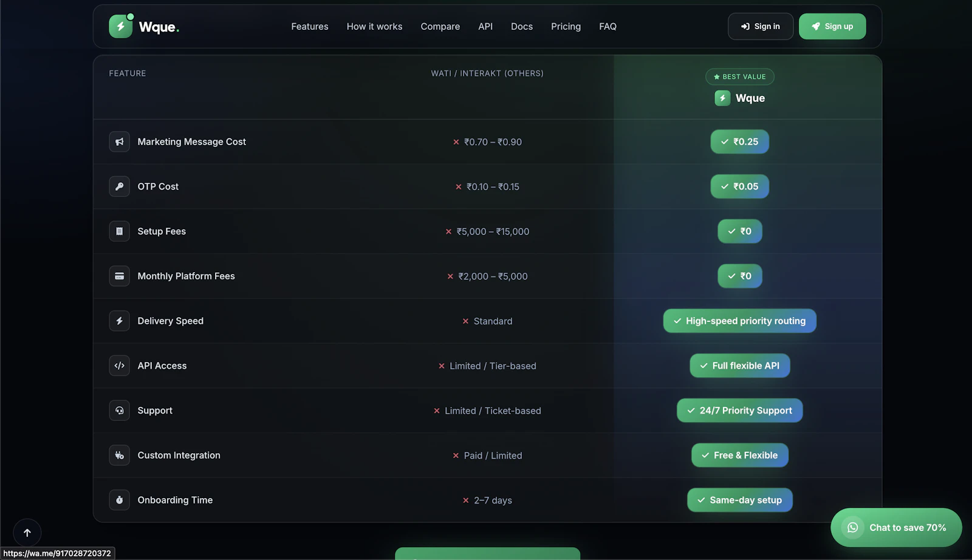This screenshot has height=560, width=972.
Task: Click the red X beside ₹0.70 – ₹0.90
Action: (456, 142)
